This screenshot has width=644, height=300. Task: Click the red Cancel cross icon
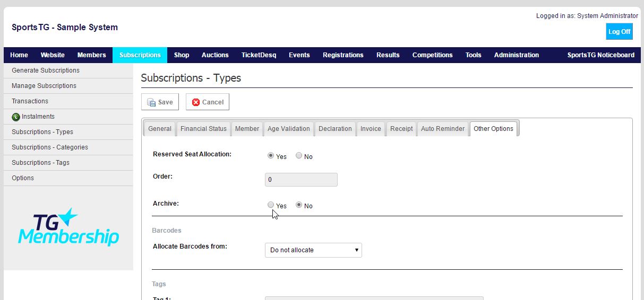196,102
